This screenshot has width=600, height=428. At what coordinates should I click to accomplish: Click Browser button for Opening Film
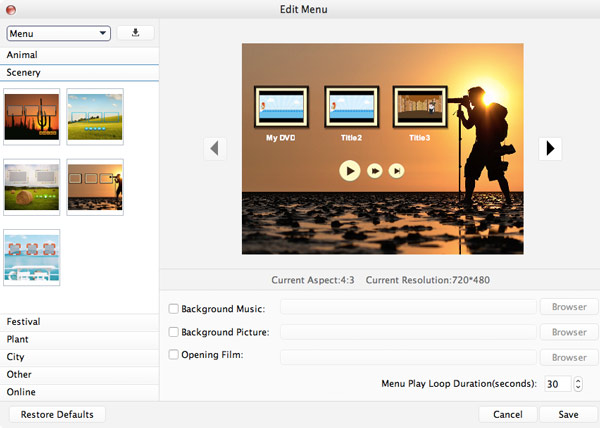pos(569,358)
